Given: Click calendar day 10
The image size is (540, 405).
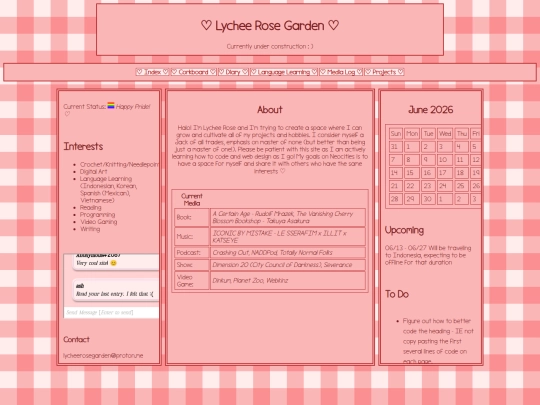Looking at the screenshot, I should [445, 160].
